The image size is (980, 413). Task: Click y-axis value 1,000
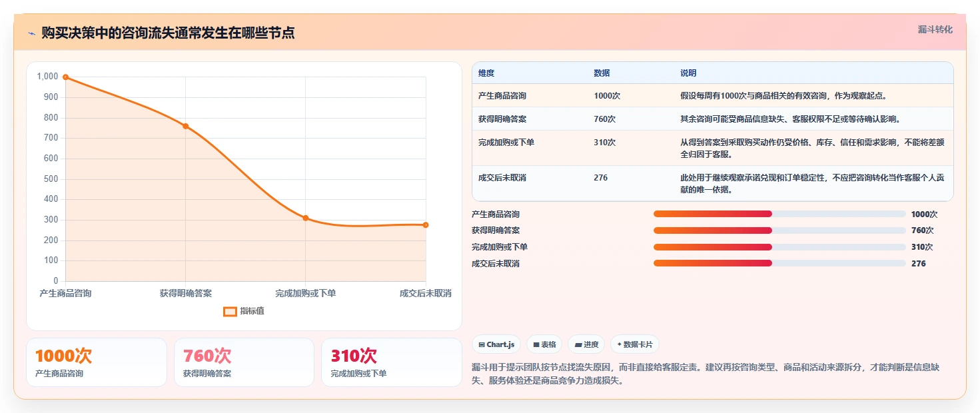pos(47,77)
